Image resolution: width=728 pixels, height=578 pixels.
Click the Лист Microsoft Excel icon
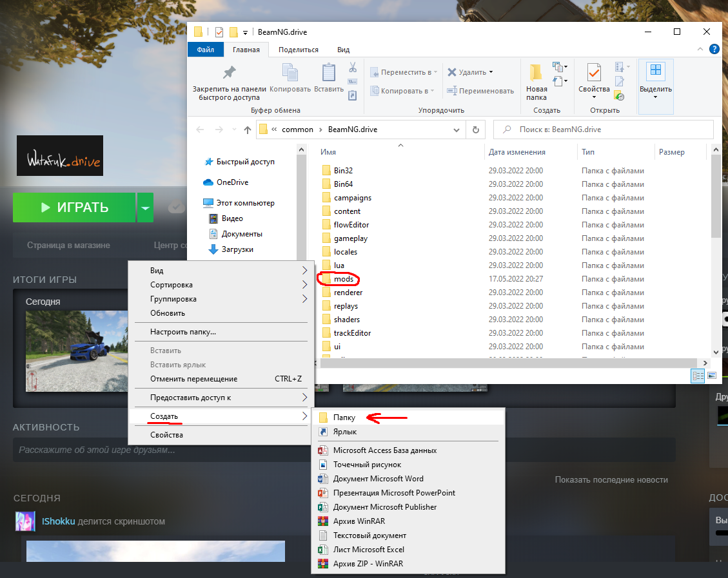point(322,550)
